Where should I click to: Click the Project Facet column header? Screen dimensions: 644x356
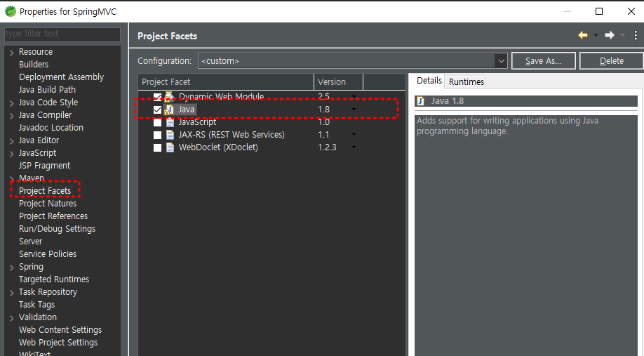coord(226,82)
